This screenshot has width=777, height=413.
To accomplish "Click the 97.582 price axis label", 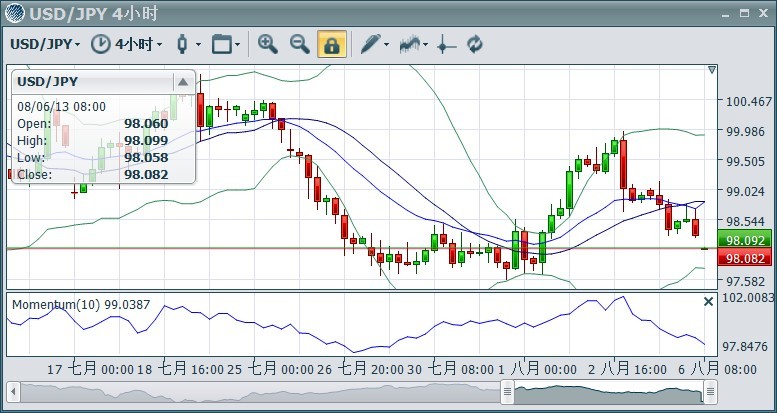I will pos(745,281).
